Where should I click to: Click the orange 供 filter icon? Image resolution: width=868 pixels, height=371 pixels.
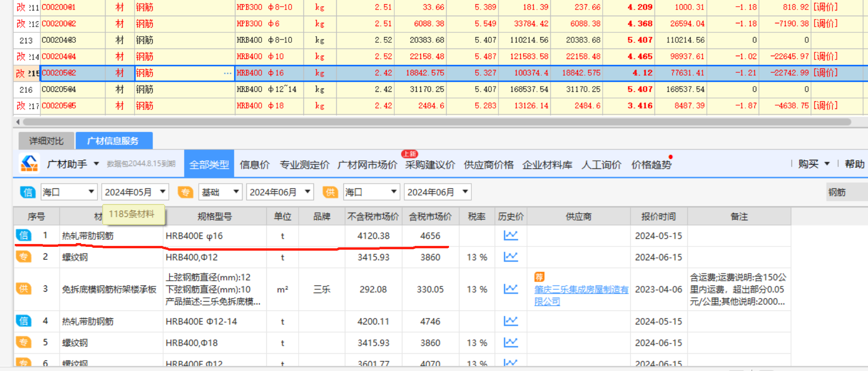coord(330,192)
